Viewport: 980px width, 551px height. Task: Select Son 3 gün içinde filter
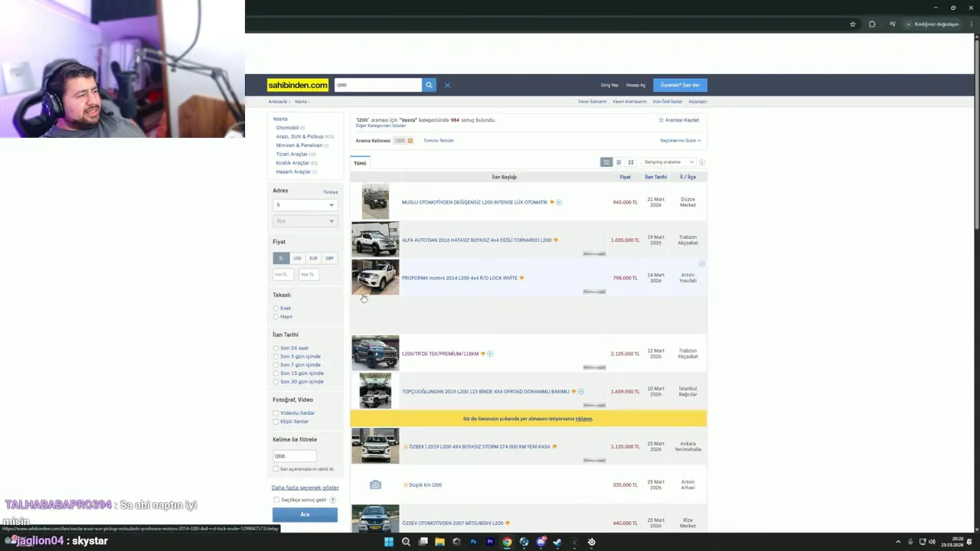pos(276,357)
